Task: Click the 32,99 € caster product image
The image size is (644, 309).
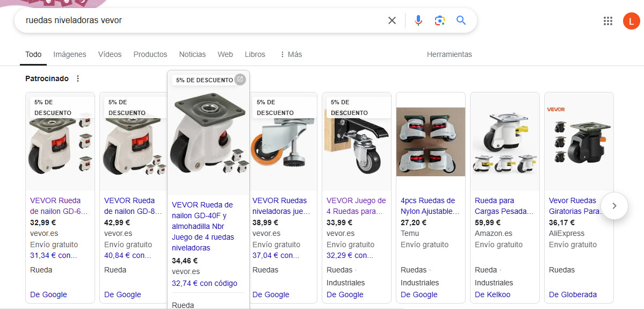Action: point(60,142)
